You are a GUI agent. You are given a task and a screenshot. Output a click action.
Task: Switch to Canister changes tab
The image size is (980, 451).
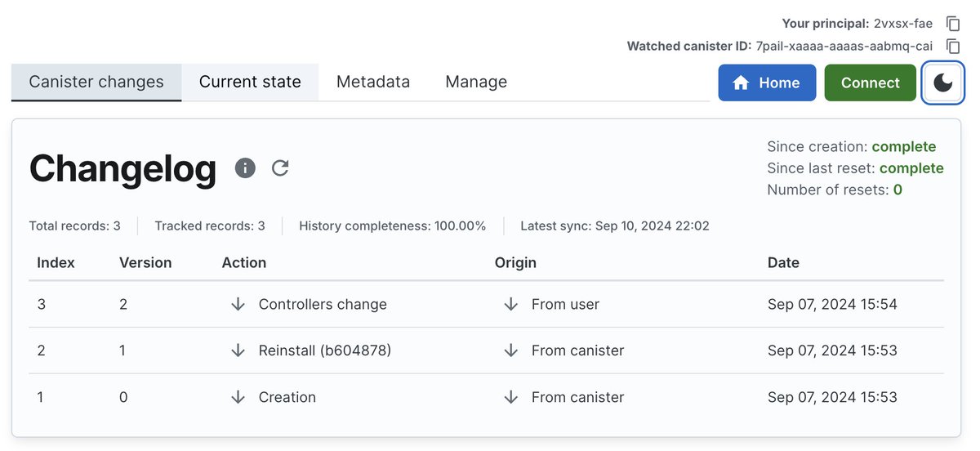[96, 83]
